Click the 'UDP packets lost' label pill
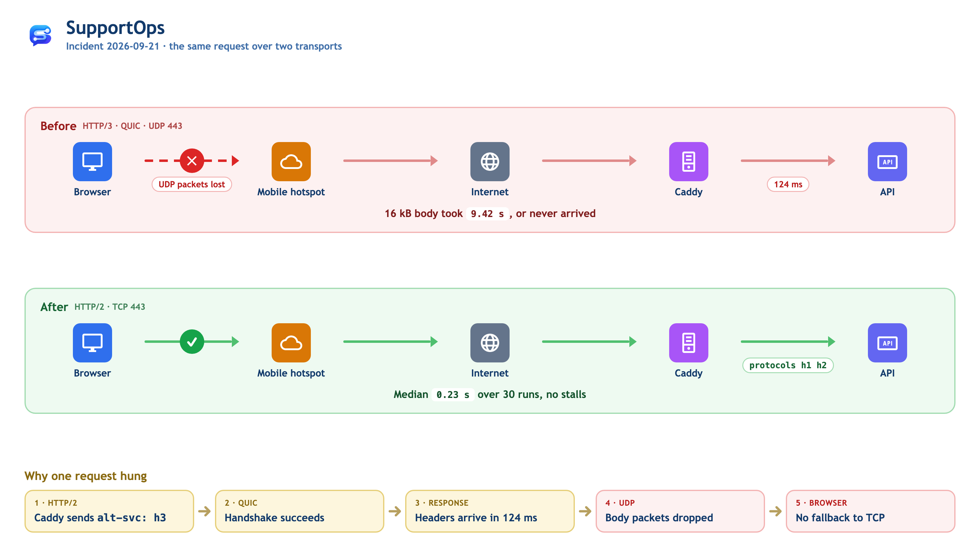980x551 pixels. click(x=192, y=184)
